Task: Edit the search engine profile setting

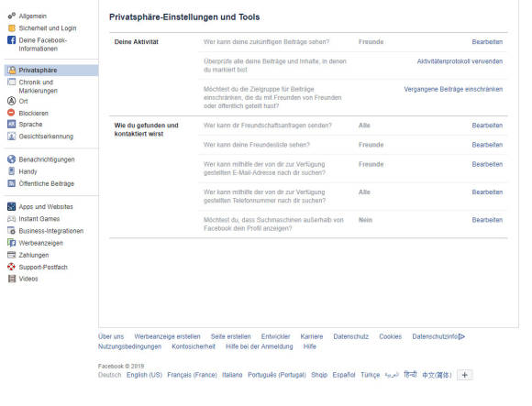Action: (487, 220)
